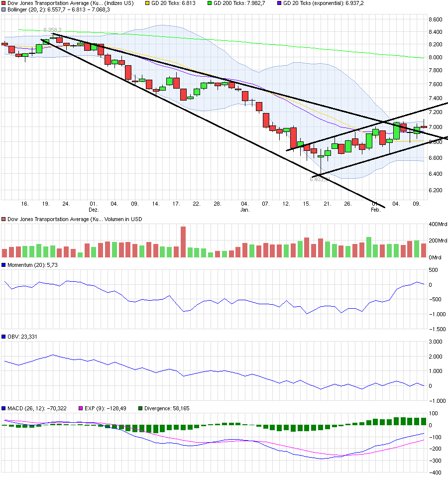Select 'GD 20 Ticks (exponential): 6.937,2' legend text

tap(323, 3)
